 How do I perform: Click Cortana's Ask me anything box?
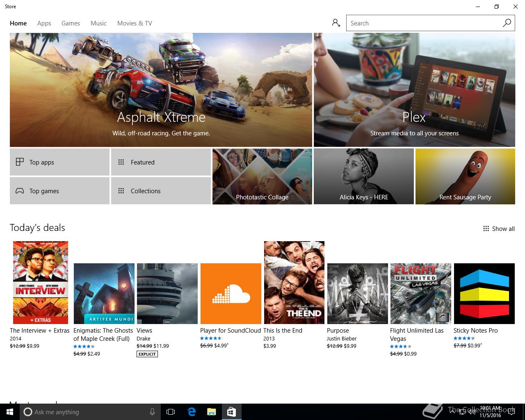pos(90,412)
